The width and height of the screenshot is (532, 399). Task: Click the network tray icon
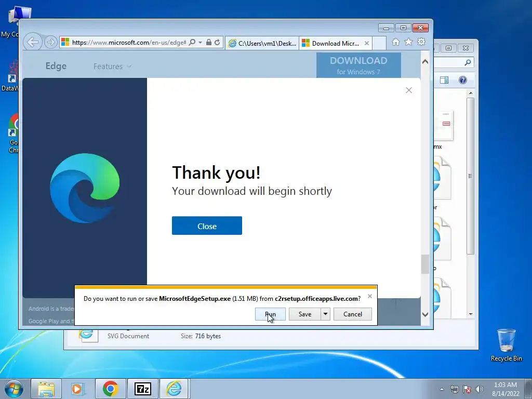coord(454,389)
